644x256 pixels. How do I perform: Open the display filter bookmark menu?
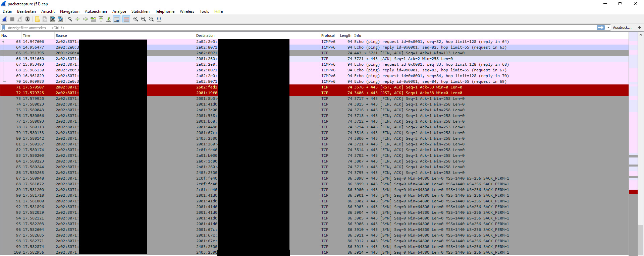tap(4, 27)
